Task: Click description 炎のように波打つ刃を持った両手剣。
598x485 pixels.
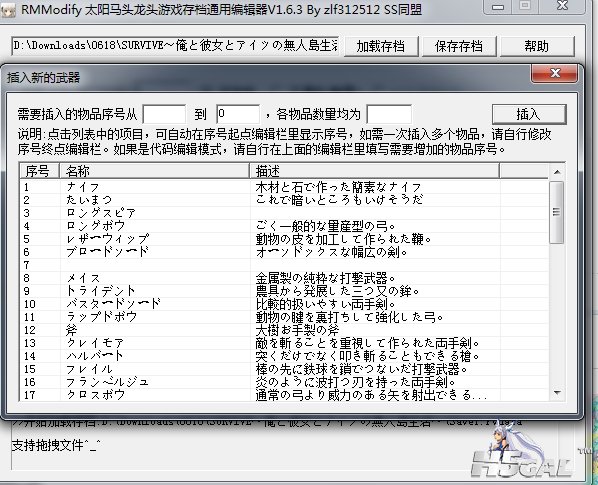Action: click(x=356, y=382)
